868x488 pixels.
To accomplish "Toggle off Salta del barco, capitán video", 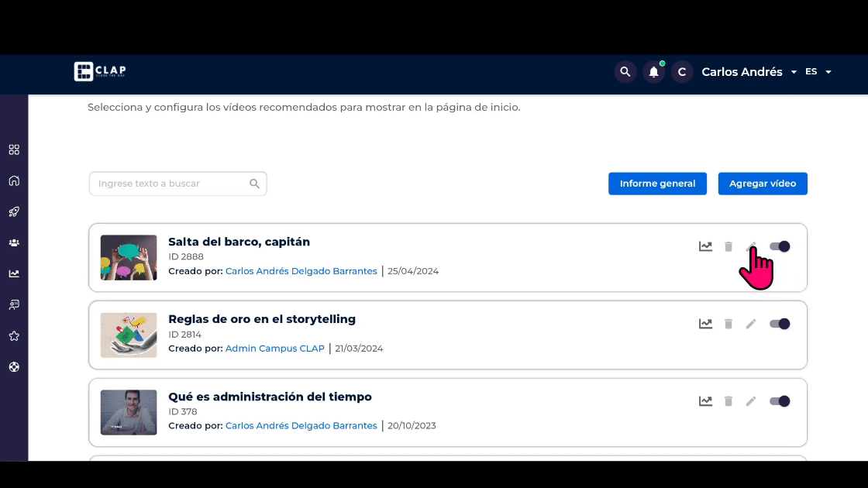I will (x=780, y=247).
